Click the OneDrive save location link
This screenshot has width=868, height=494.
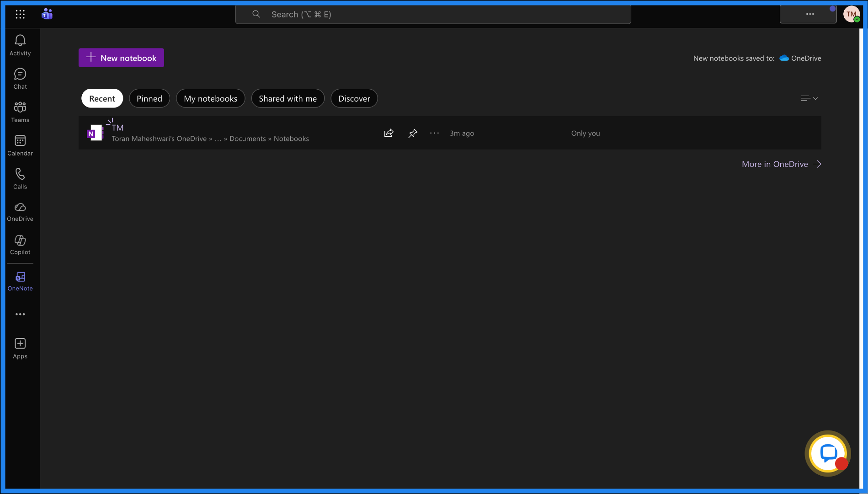click(x=800, y=58)
